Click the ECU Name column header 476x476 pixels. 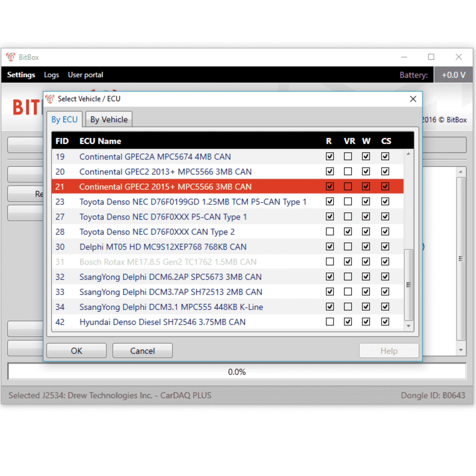pos(100,141)
